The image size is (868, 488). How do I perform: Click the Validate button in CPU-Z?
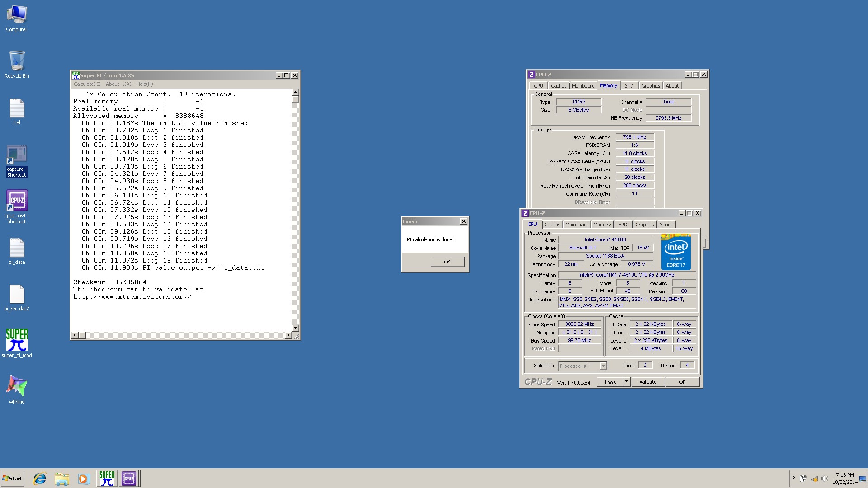coord(648,382)
